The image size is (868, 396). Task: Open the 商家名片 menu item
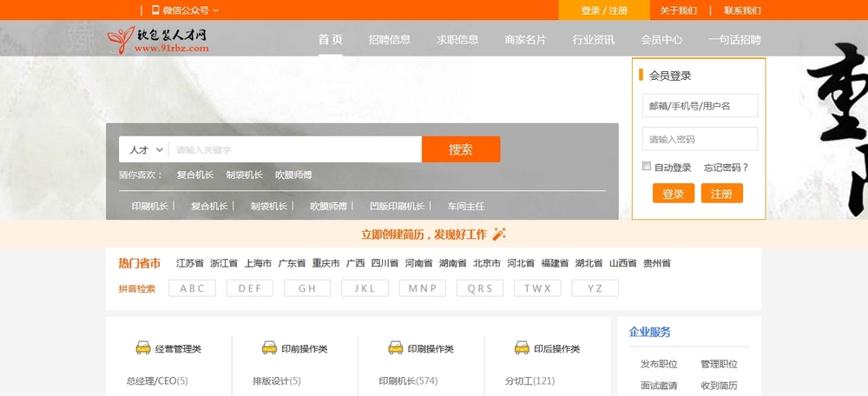[525, 40]
